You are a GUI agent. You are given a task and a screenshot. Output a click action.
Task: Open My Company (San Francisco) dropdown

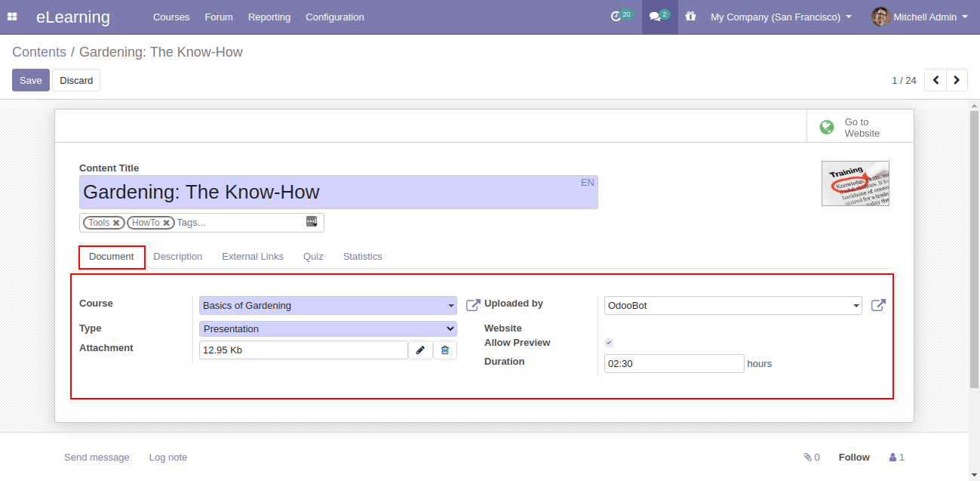tap(781, 17)
